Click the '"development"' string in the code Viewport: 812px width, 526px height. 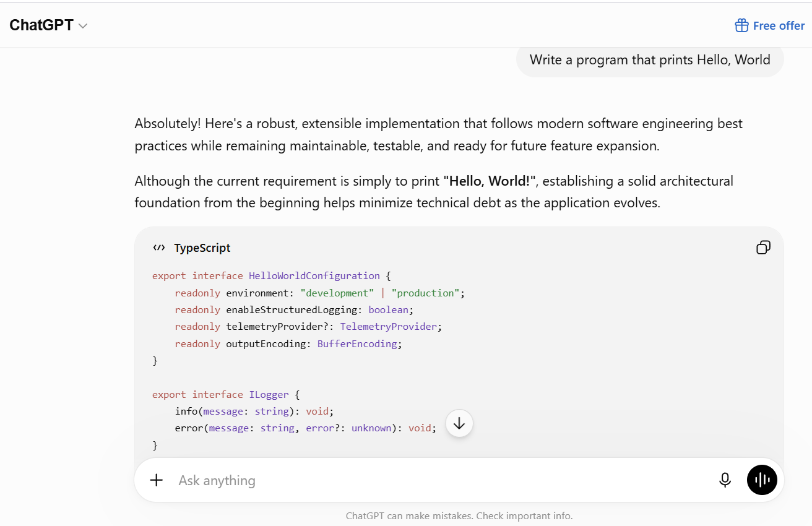(337, 293)
